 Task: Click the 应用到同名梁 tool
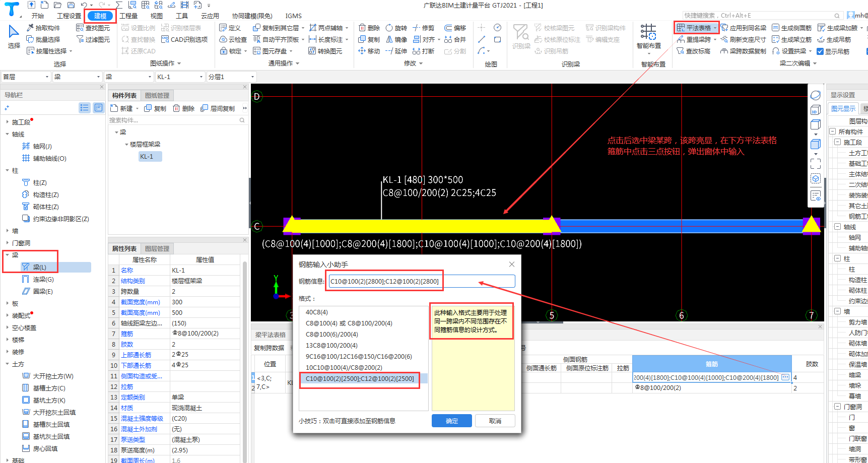744,28
